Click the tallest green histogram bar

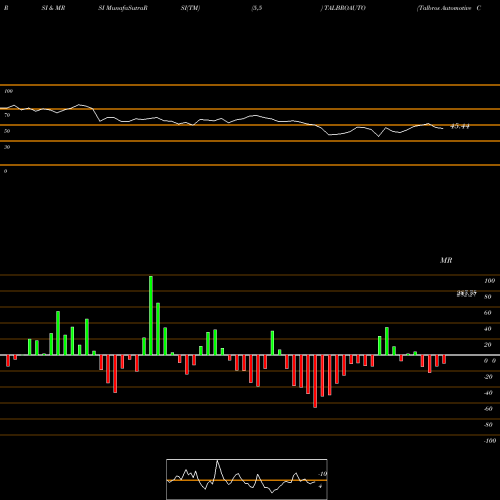tap(151, 315)
